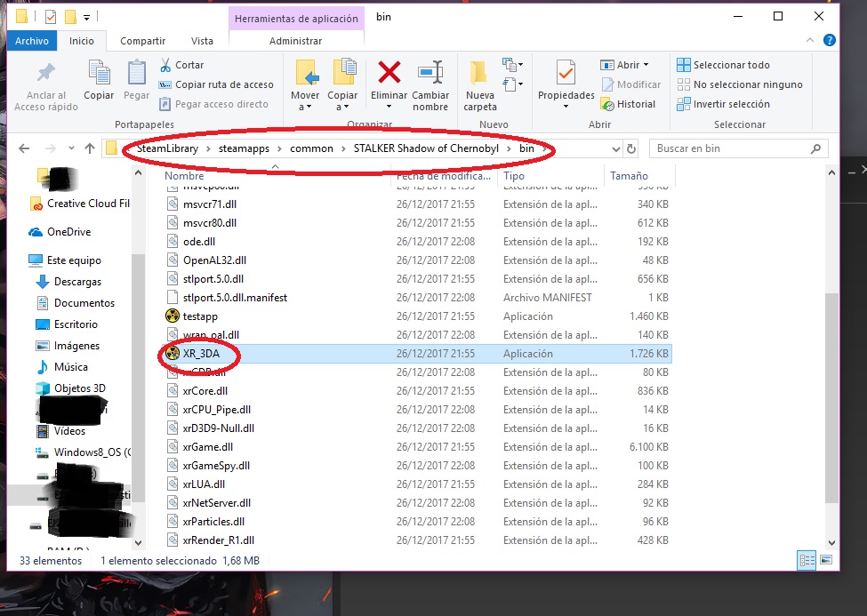
Task: Click the Buscar en bin search field
Action: tap(738, 148)
